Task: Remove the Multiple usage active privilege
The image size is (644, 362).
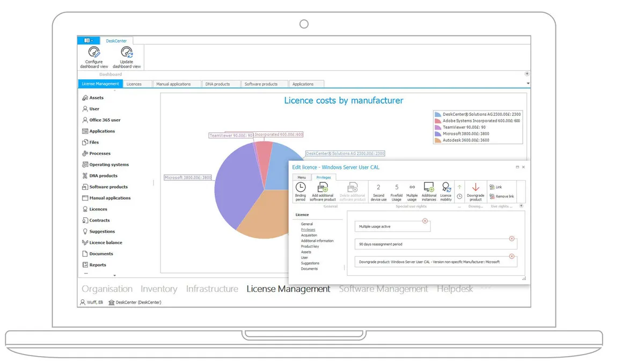Action: [425, 221]
